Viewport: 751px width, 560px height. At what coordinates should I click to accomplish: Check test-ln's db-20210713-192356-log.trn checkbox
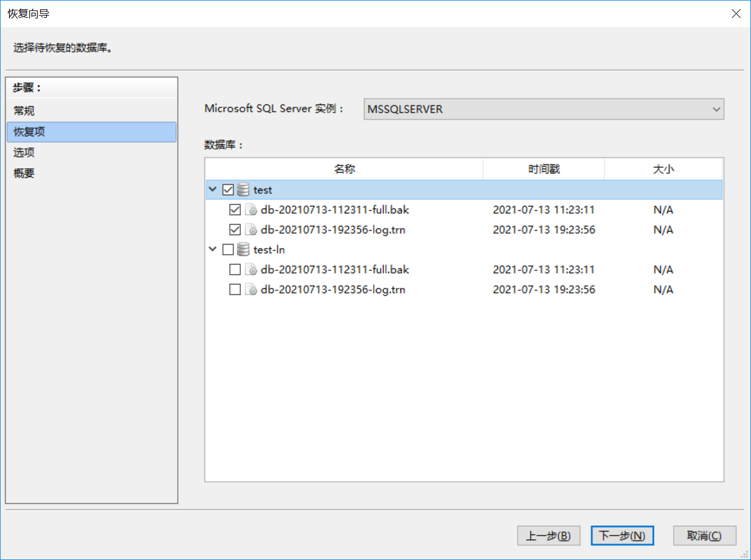(235, 290)
